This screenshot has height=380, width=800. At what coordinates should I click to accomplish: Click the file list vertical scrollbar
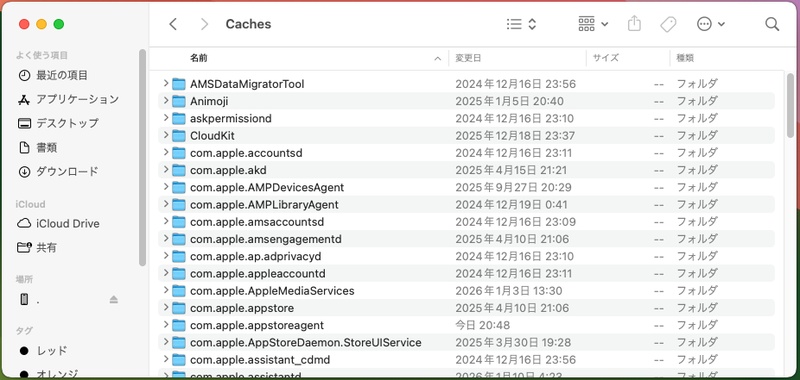[x=790, y=105]
